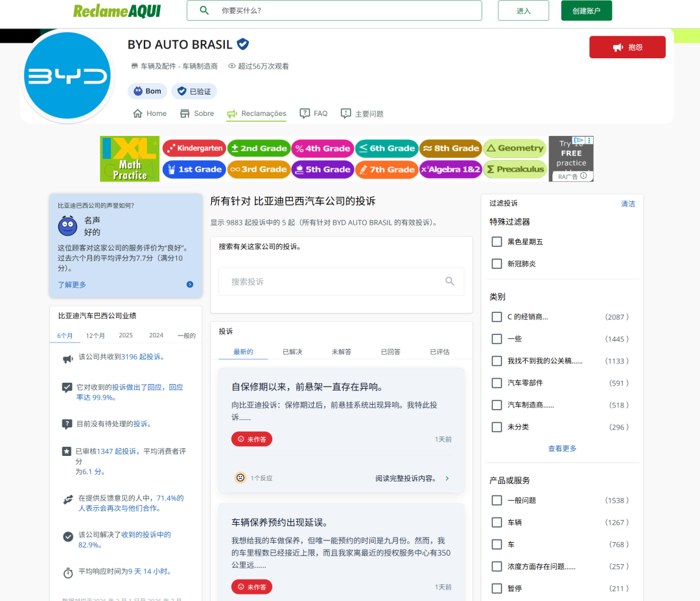Image resolution: width=700 pixels, height=601 pixels.
Task: Click the magnifier icon in top search bar
Action: 204,10
